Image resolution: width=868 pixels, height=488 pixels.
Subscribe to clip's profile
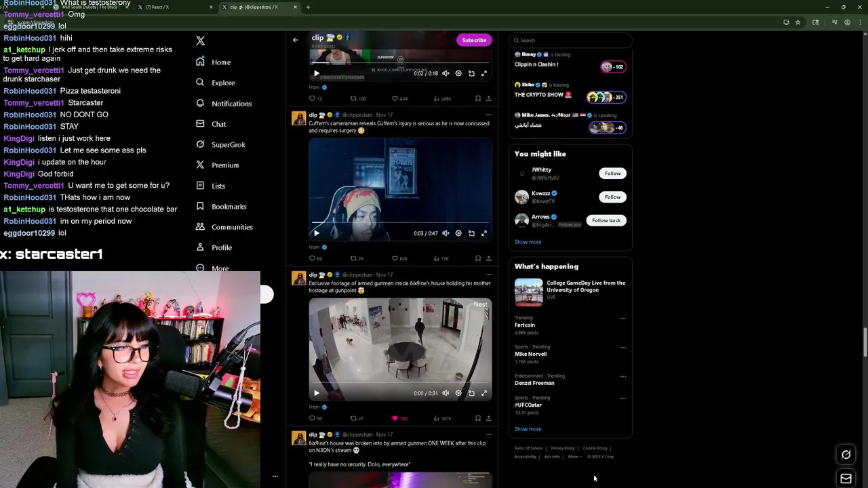pyautogui.click(x=474, y=40)
